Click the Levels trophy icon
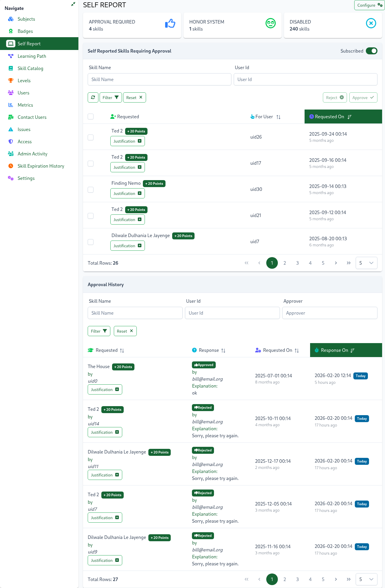This screenshot has width=385, height=588. pos(11,80)
